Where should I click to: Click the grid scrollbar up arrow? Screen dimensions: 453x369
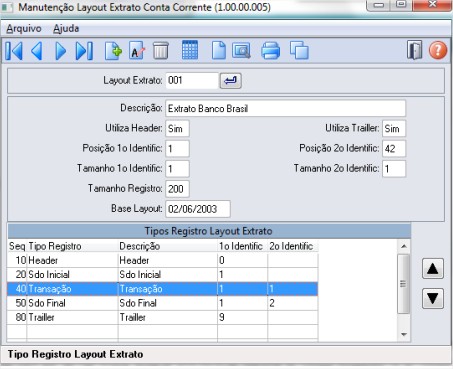coord(404,246)
